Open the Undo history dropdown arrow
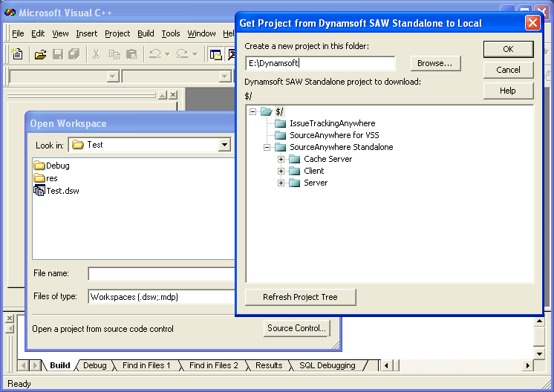Image resolution: width=554 pixels, height=392 pixels. click(x=168, y=54)
